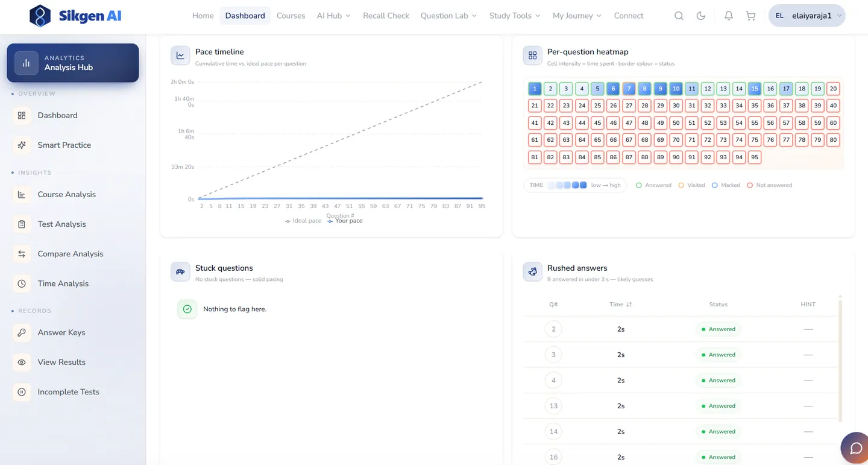Click the green check icon beside Nothing to flag
This screenshot has width=868, height=465.
tap(187, 309)
